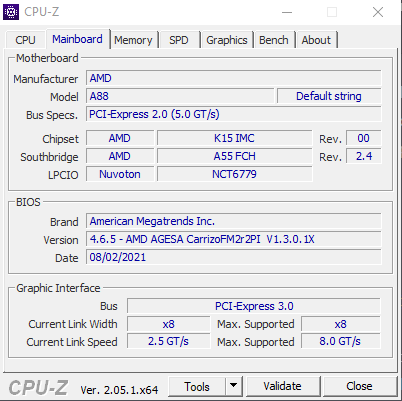Minimize the CPU-Z window
The height and width of the screenshot is (401, 402).
pyautogui.click(x=287, y=12)
